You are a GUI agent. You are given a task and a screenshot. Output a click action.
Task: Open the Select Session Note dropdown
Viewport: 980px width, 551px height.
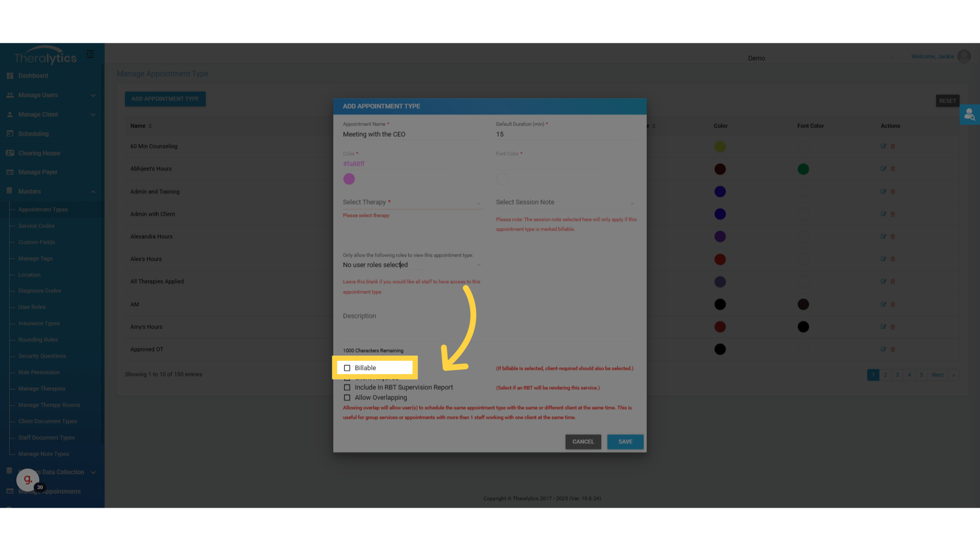(x=565, y=203)
